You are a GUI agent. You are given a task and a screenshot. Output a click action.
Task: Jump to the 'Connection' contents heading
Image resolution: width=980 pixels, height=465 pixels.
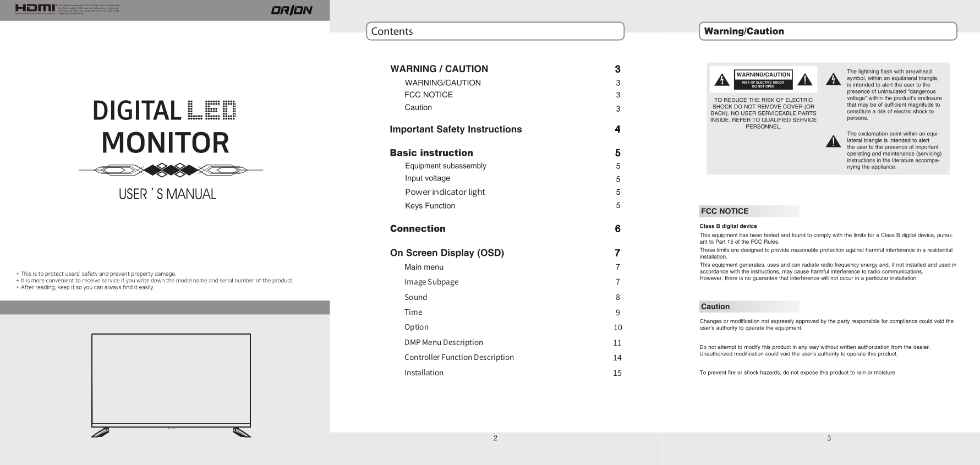(x=418, y=228)
